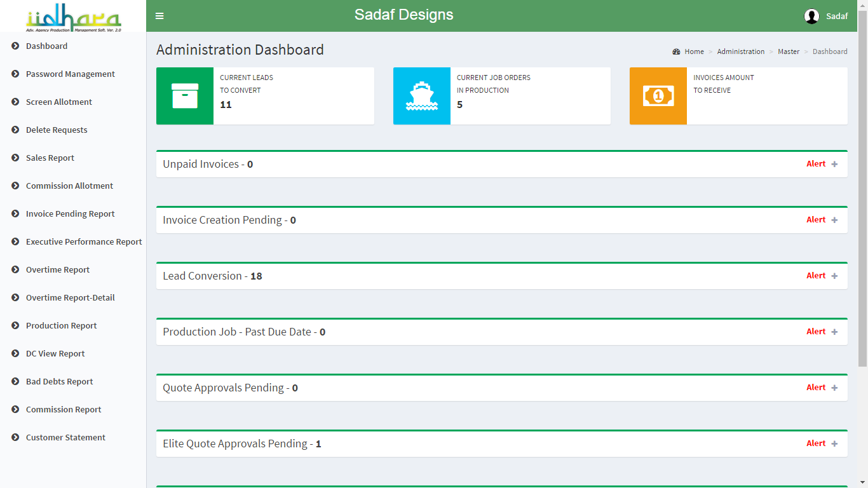Select Commission Allotment in sidebar
Screen dimensions: 868x488
(69, 186)
